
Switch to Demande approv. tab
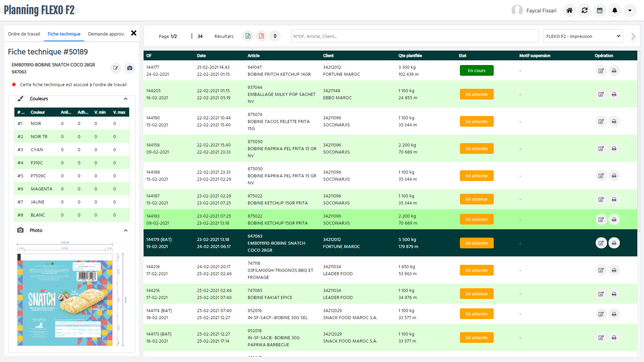tap(106, 34)
